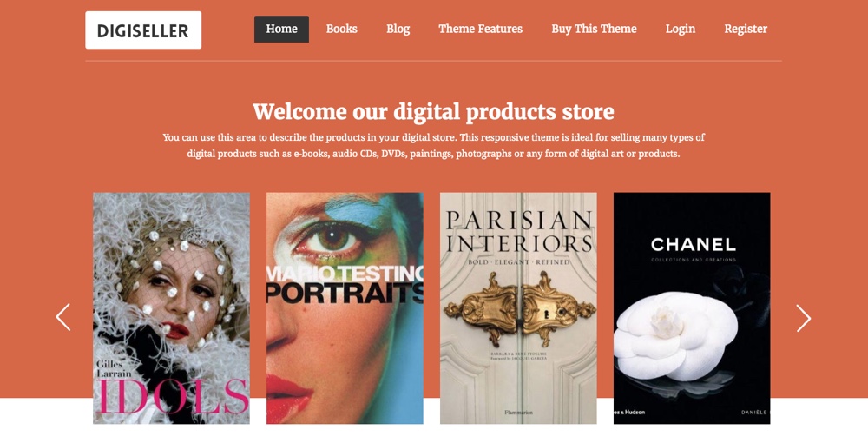Click the Register link
Image resolution: width=868 pixels, height=443 pixels.
(x=746, y=29)
